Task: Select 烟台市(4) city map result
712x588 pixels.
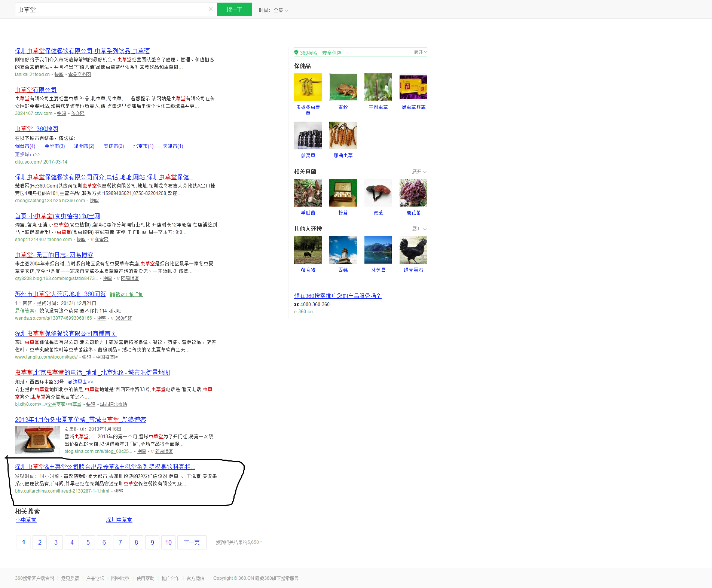Action: [x=25, y=146]
